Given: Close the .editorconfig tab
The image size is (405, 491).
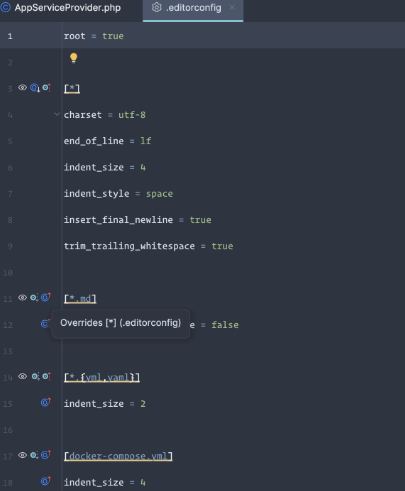Looking at the screenshot, I should (x=232, y=7).
